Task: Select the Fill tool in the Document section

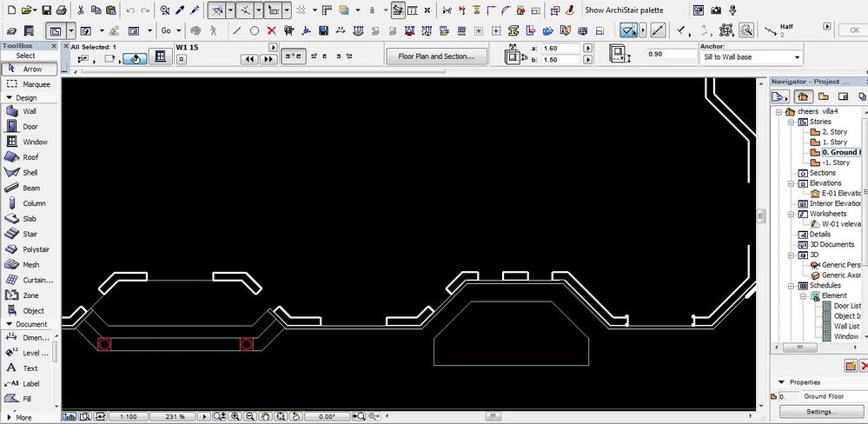Action: (29, 399)
